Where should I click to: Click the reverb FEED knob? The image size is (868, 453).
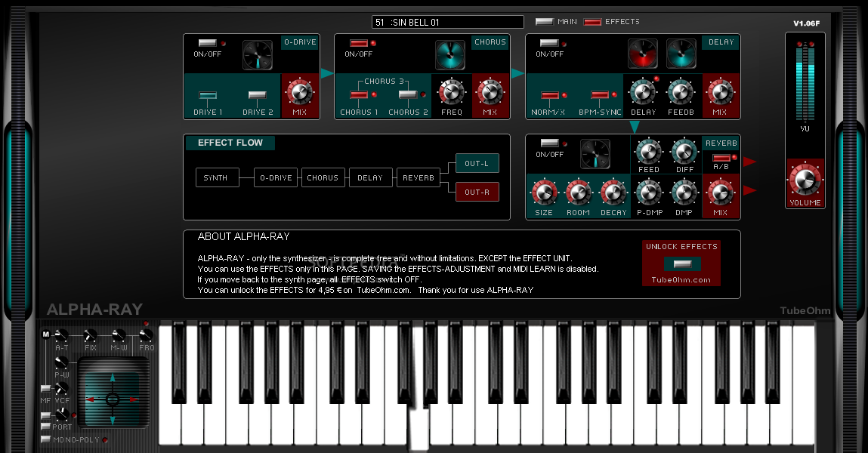pyautogui.click(x=649, y=152)
